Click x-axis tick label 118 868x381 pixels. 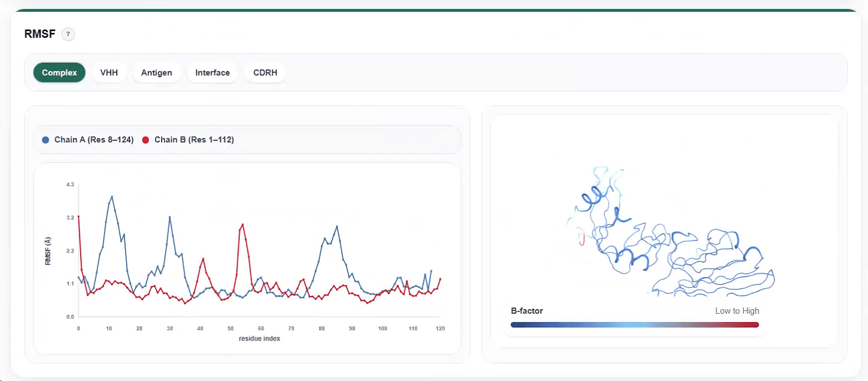(413, 328)
